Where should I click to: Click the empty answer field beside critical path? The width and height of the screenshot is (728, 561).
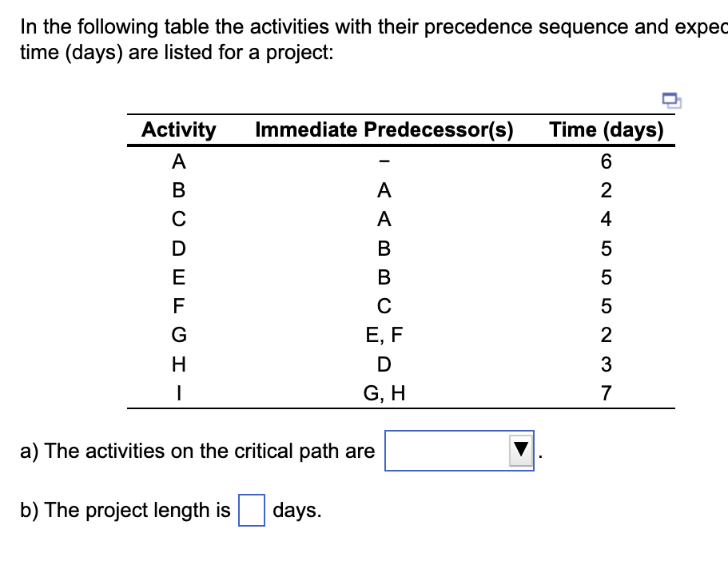pyautogui.click(x=448, y=450)
